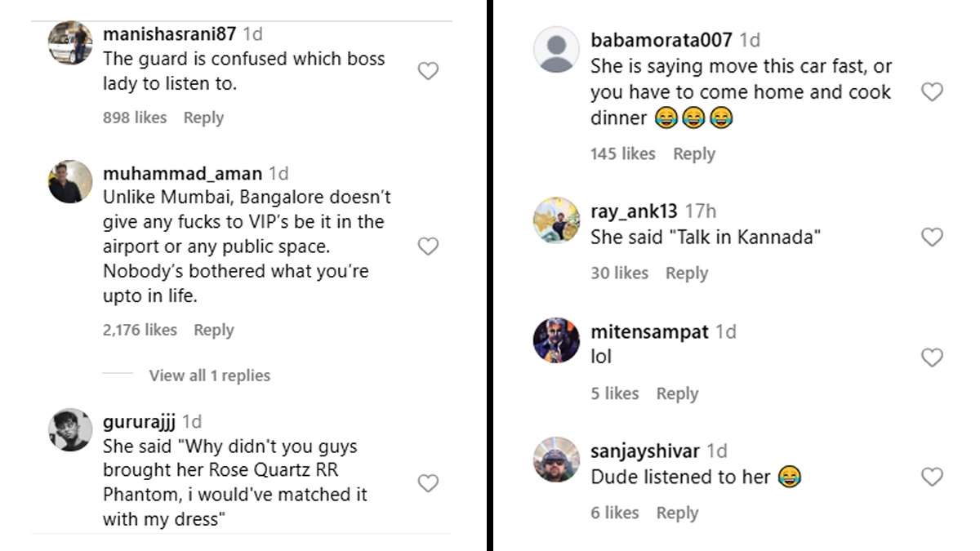Reply to manishasrani87's comment
980x551 pixels.
203,118
